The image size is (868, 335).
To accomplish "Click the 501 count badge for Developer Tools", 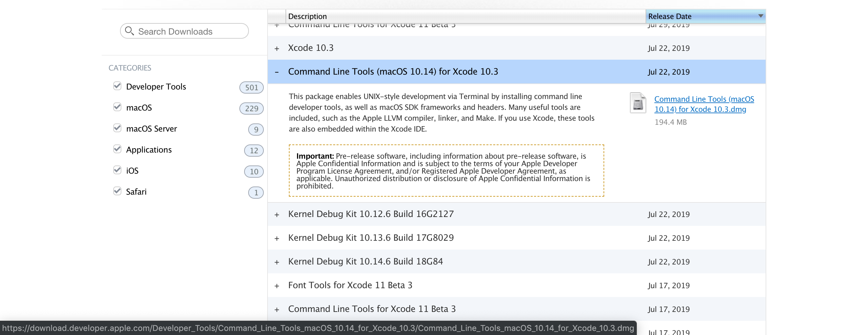I will 251,87.
